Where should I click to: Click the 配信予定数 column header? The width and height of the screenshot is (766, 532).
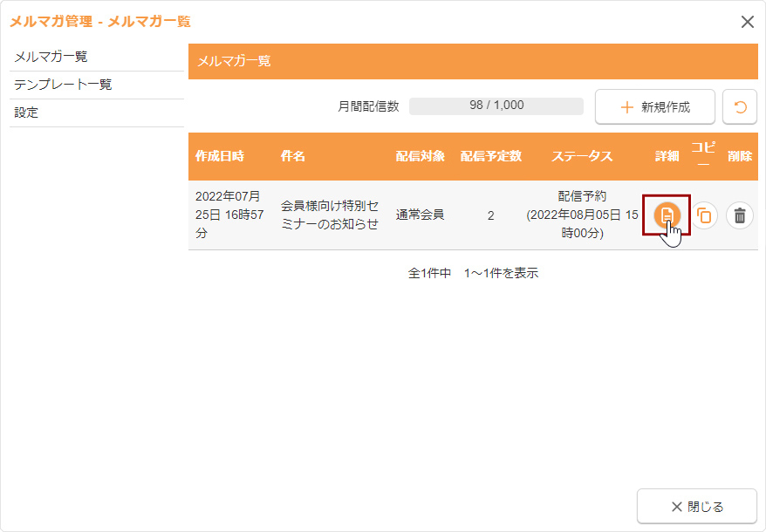(x=490, y=156)
